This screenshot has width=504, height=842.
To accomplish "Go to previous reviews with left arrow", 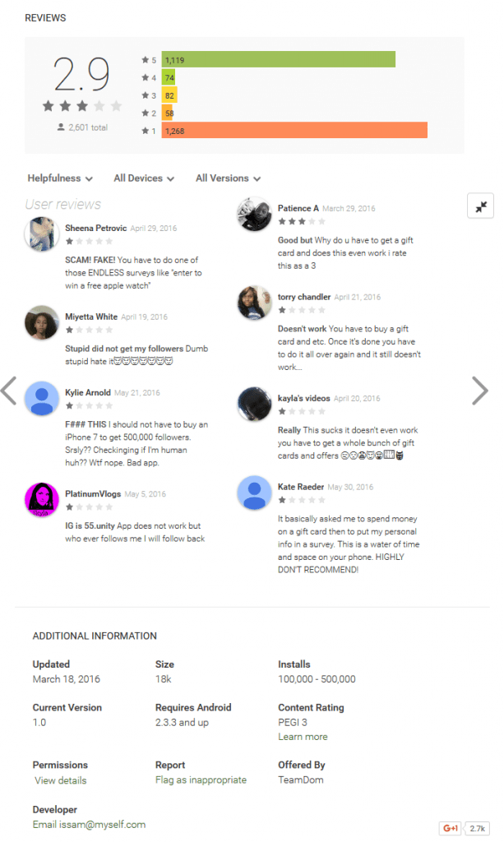I will pos(9,391).
